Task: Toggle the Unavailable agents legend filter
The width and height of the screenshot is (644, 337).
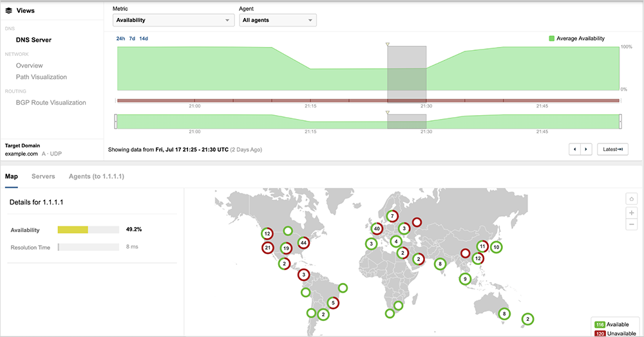Action: tap(599, 334)
